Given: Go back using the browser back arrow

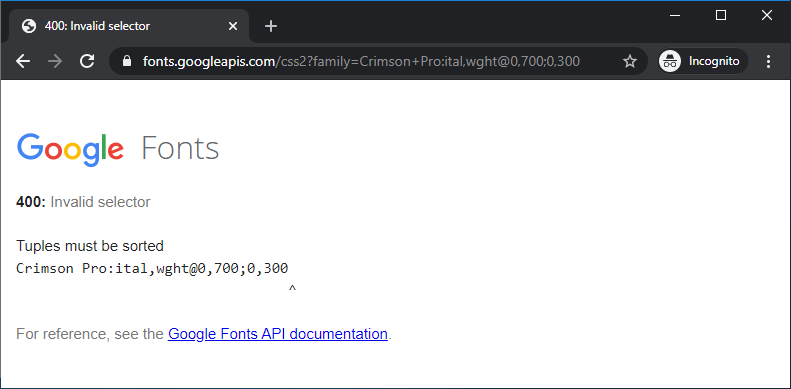Looking at the screenshot, I should point(23,62).
